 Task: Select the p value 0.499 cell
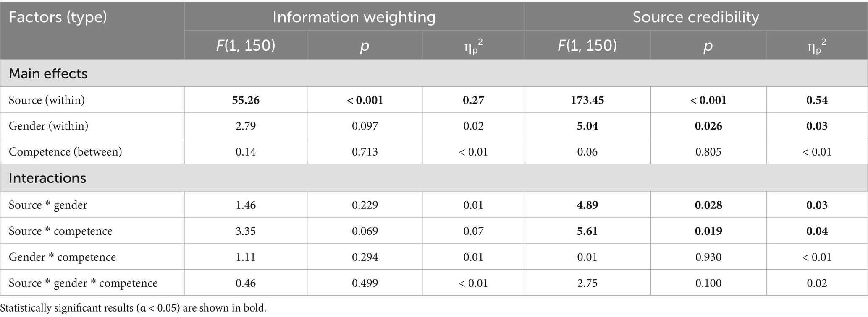365,283
